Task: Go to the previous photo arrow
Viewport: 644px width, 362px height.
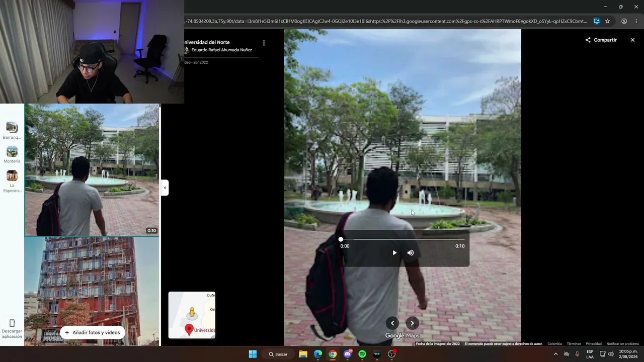Action: 392,323
